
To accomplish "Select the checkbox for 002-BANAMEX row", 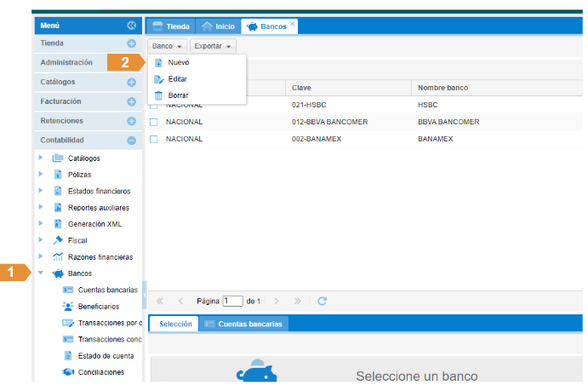I will click(x=154, y=139).
